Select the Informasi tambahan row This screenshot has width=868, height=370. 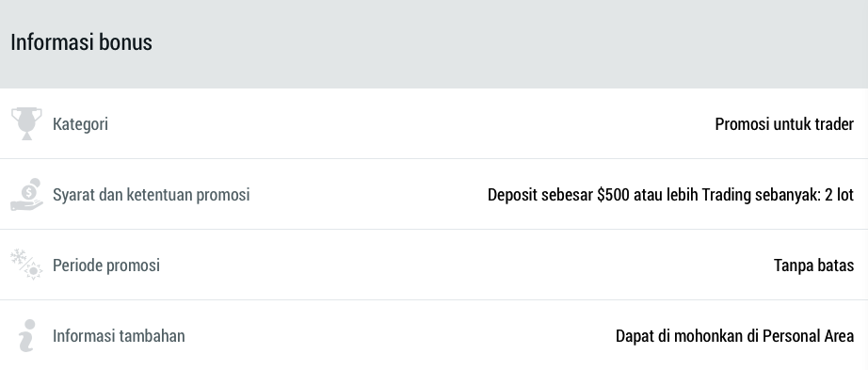[x=434, y=335]
